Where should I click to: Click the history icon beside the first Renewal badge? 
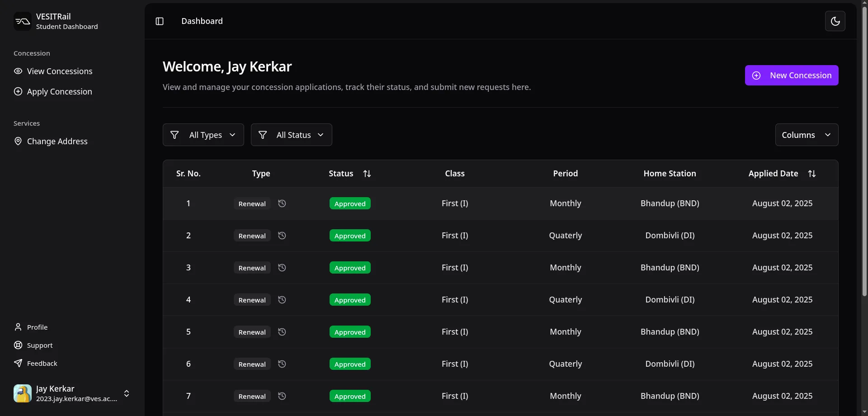pyautogui.click(x=282, y=203)
